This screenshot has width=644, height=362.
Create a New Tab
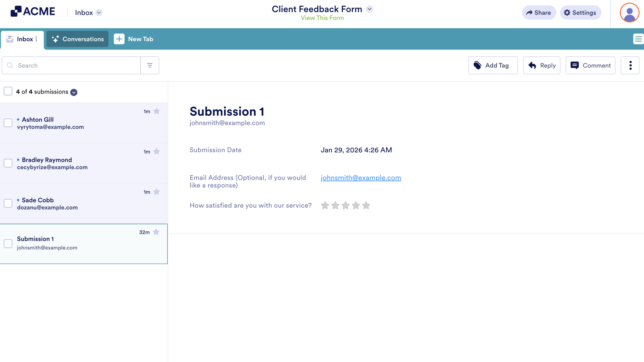point(134,39)
